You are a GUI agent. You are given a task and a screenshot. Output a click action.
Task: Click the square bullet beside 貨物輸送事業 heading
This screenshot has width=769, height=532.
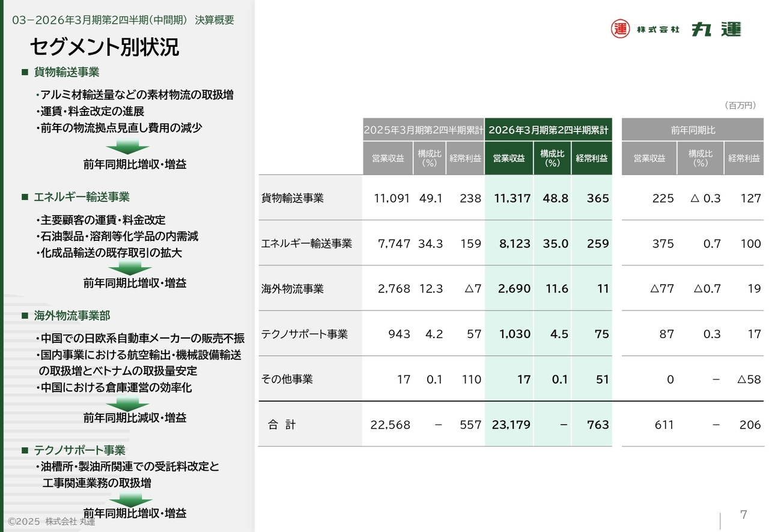(25, 73)
